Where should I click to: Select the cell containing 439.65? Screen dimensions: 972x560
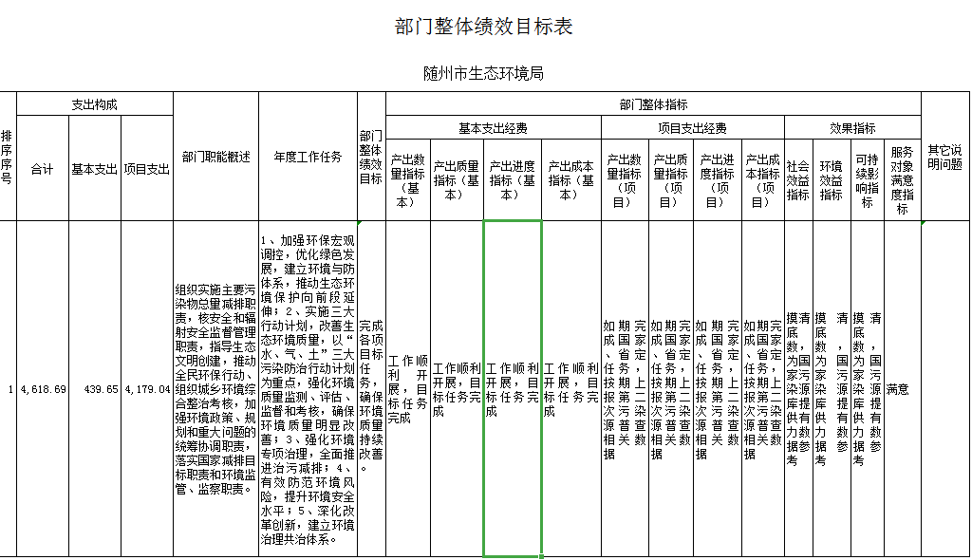pyautogui.click(x=95, y=389)
